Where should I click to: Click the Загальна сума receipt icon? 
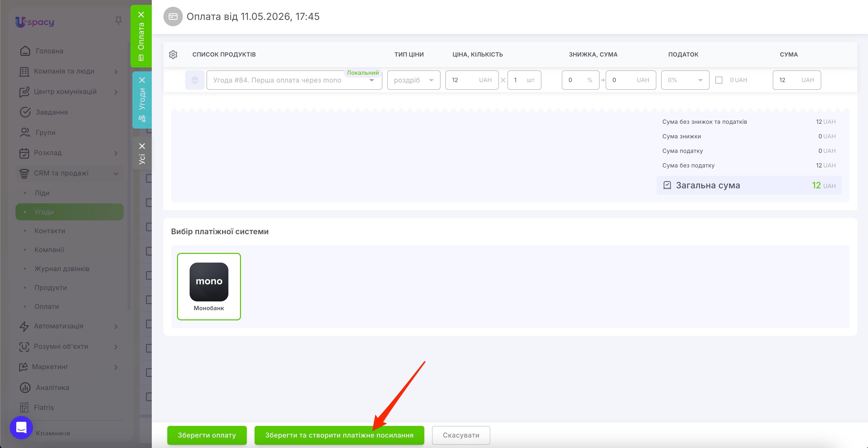pyautogui.click(x=667, y=185)
